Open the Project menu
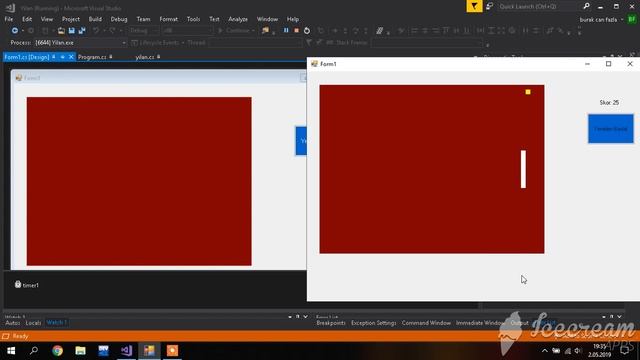This screenshot has height=360, width=640. [x=71, y=19]
